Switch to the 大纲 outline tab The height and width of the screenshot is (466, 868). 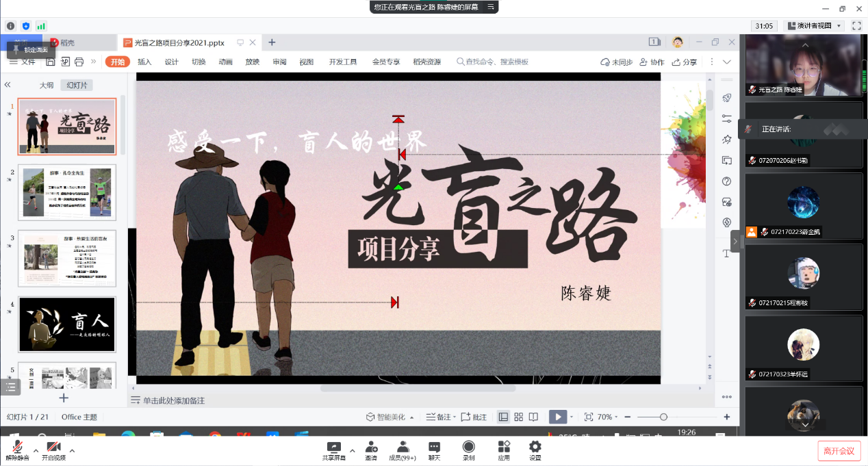(46, 86)
